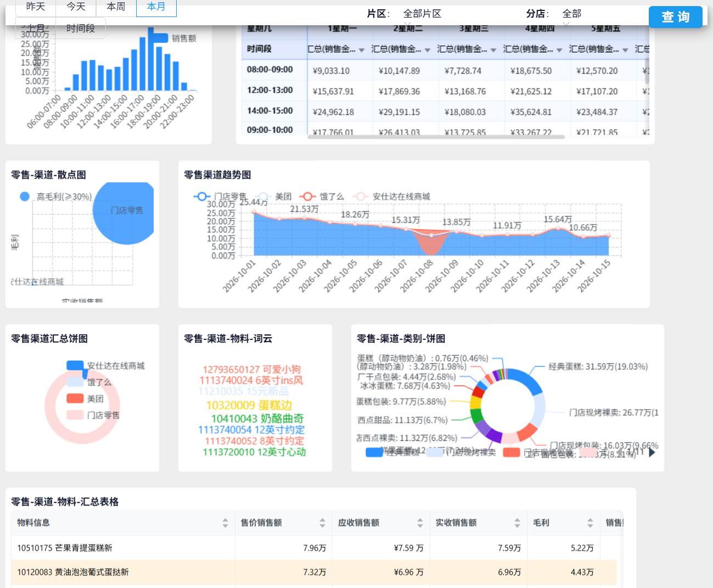This screenshot has height=588, width=713.
Task: Go to next page of category pie legend
Action: coord(652,452)
